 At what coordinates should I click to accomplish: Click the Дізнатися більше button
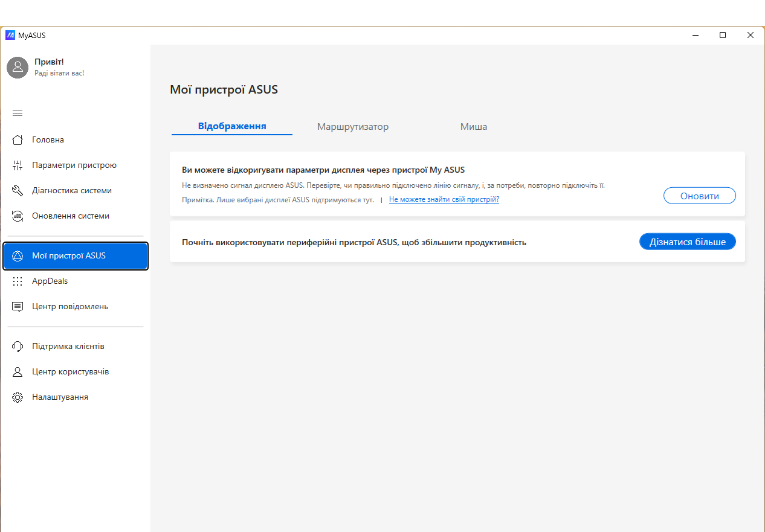point(688,242)
